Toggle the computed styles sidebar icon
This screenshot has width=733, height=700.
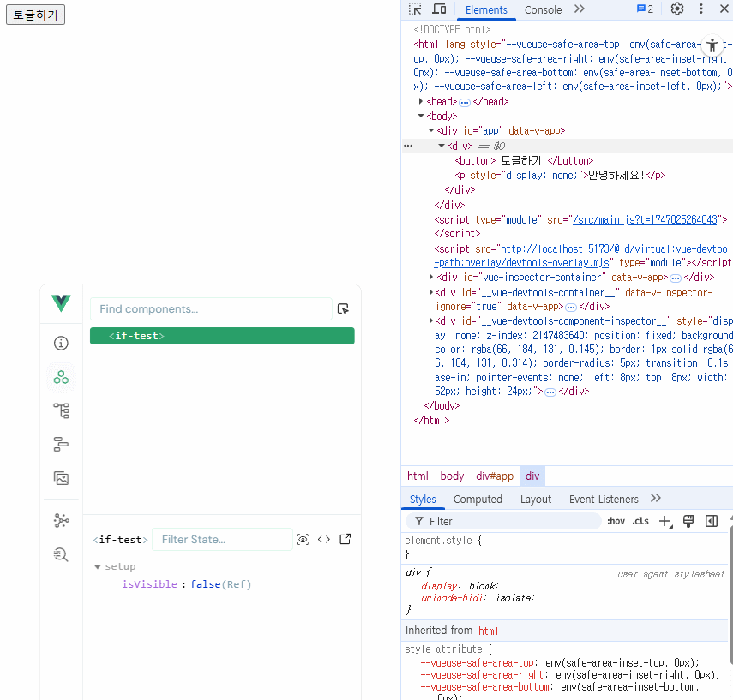click(712, 521)
